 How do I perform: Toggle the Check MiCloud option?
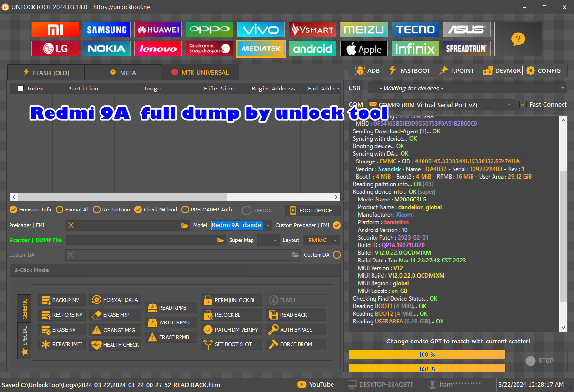[156, 210]
